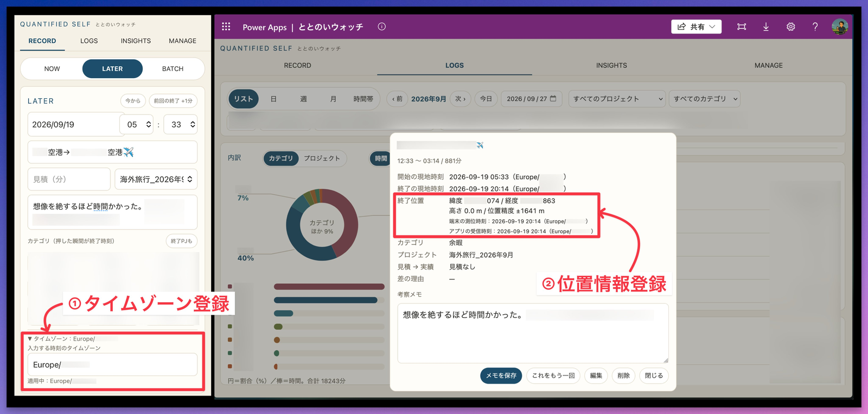This screenshot has width=868, height=414.
Task: Go to previous month with ‹前
Action: 397,99
